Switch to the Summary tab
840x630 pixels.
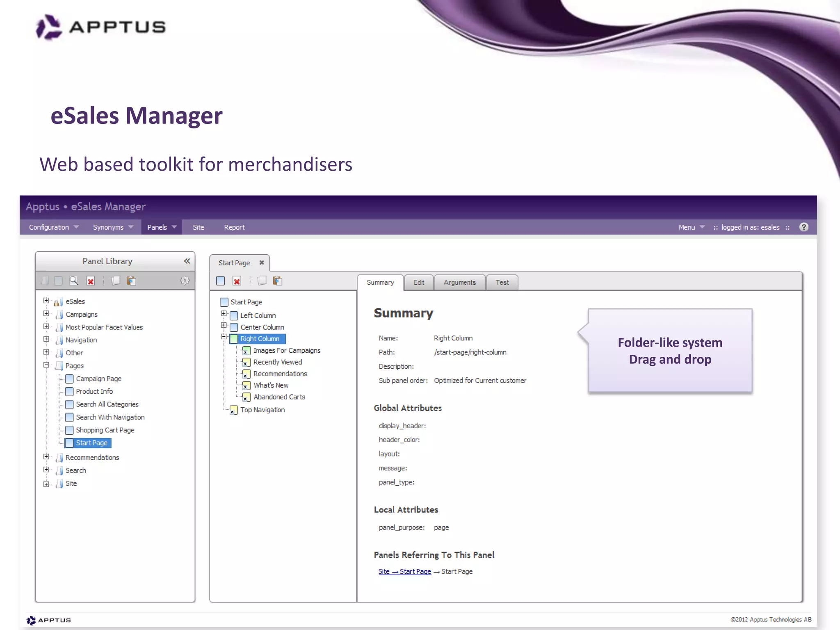click(380, 283)
